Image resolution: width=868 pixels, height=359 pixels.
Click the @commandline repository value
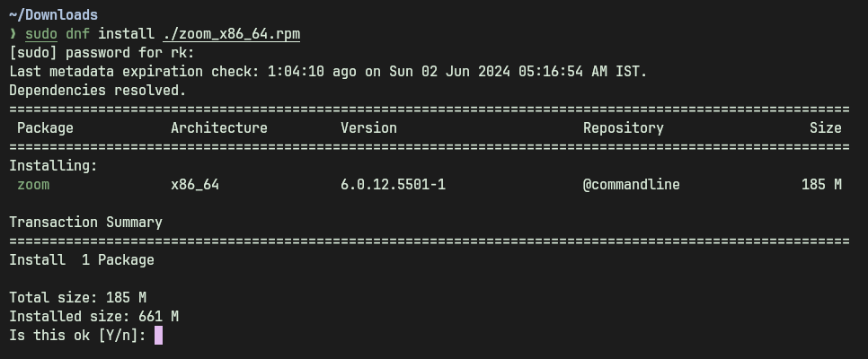632,185
